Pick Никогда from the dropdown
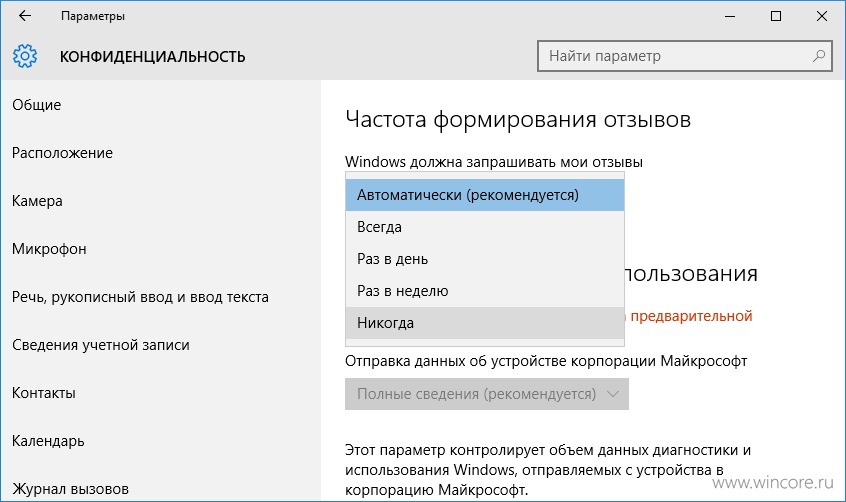 click(485, 323)
